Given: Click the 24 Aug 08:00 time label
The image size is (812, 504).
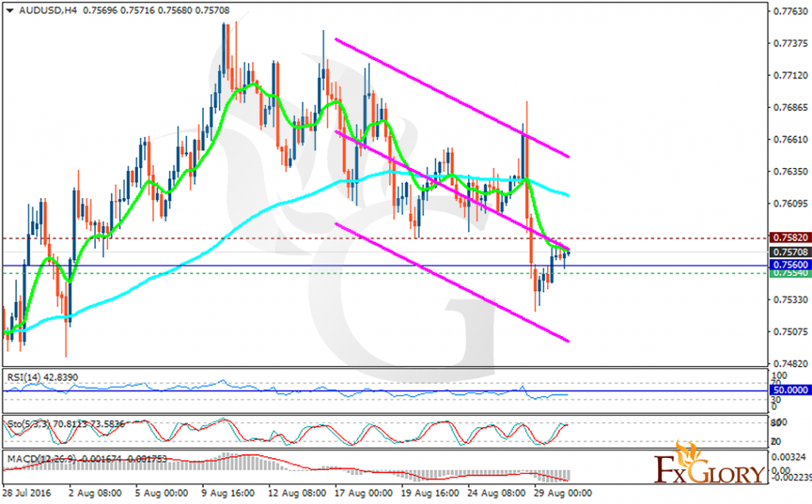Looking at the screenshot, I should (496, 493).
